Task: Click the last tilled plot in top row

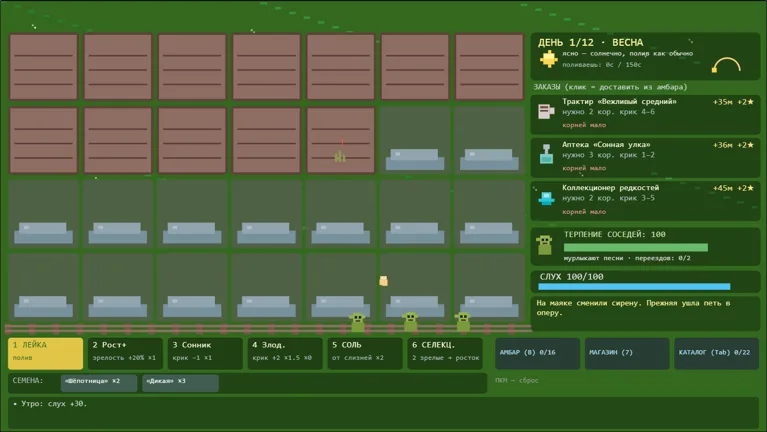Action: pos(489,67)
